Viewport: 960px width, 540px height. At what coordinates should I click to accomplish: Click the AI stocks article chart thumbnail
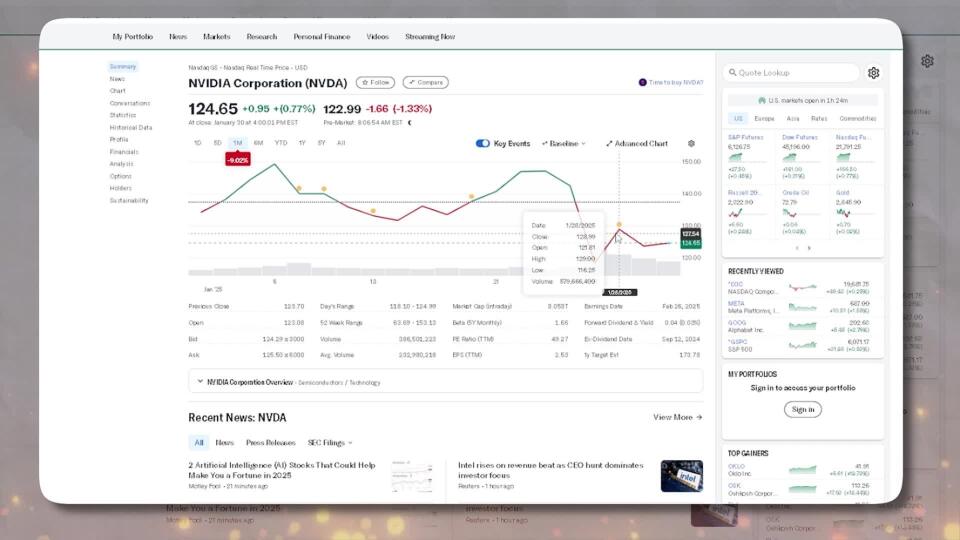[x=412, y=476]
